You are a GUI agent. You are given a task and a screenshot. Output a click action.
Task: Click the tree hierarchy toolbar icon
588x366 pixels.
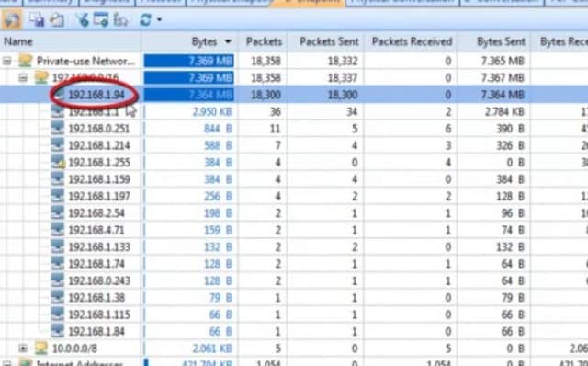[x=120, y=19]
